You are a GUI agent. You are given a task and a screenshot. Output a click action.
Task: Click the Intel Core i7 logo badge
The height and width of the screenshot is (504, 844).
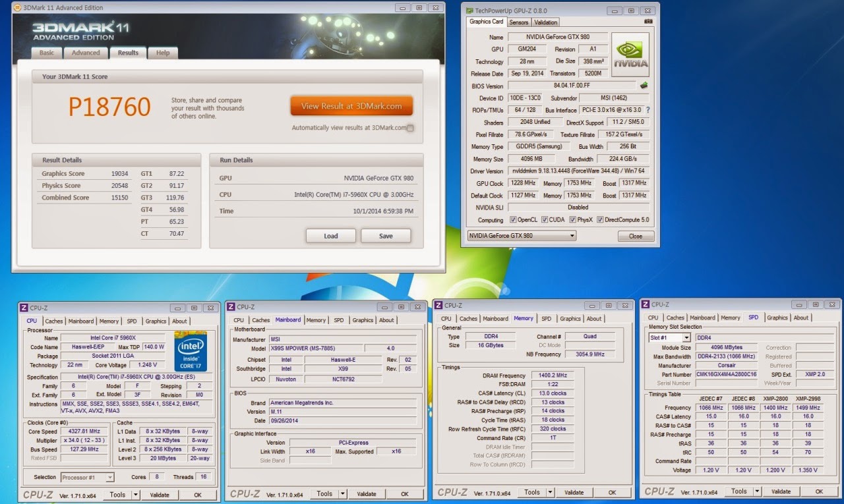click(x=191, y=351)
